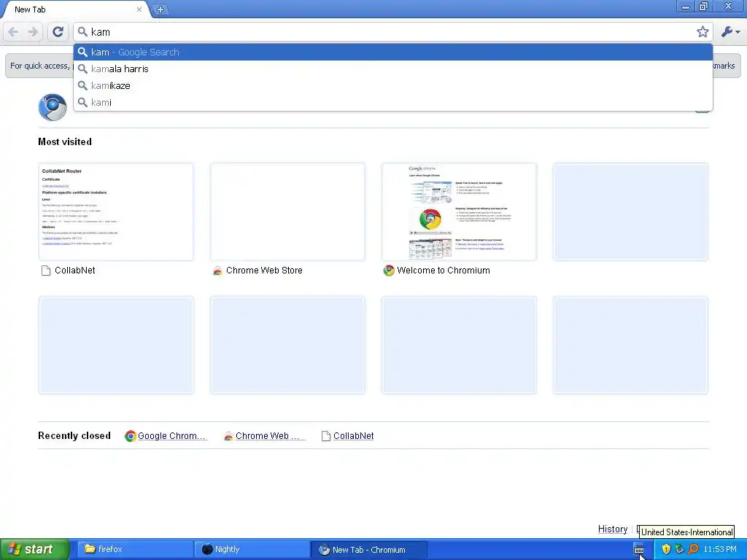
Task: Click the page icon beside recently closed CollabNet
Action: pos(326,436)
